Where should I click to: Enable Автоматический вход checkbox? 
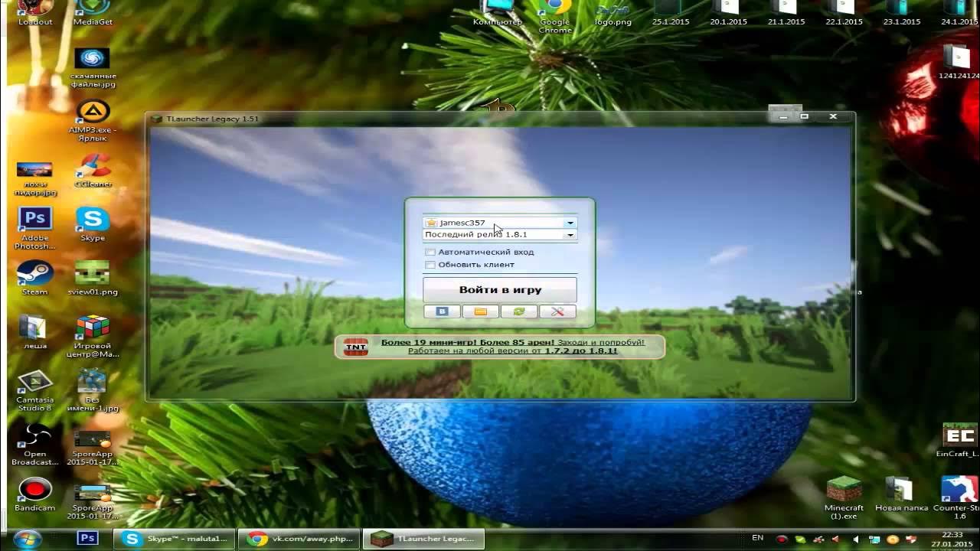[x=430, y=252]
